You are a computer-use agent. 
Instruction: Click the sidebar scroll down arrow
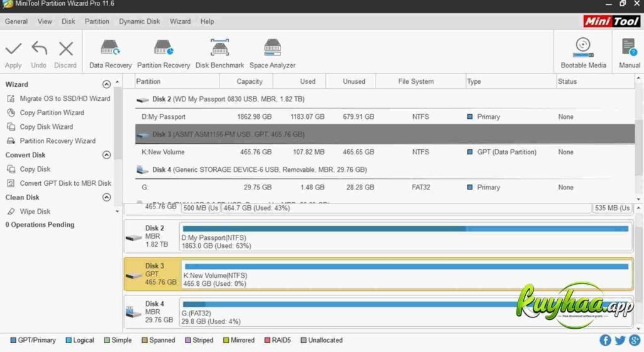(118, 212)
